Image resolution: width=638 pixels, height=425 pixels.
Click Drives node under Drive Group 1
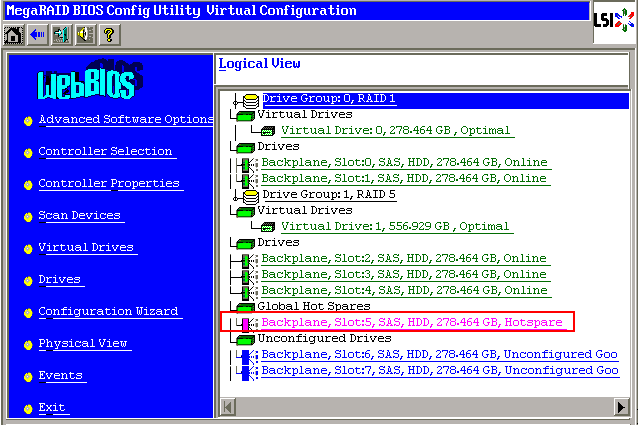coord(278,243)
